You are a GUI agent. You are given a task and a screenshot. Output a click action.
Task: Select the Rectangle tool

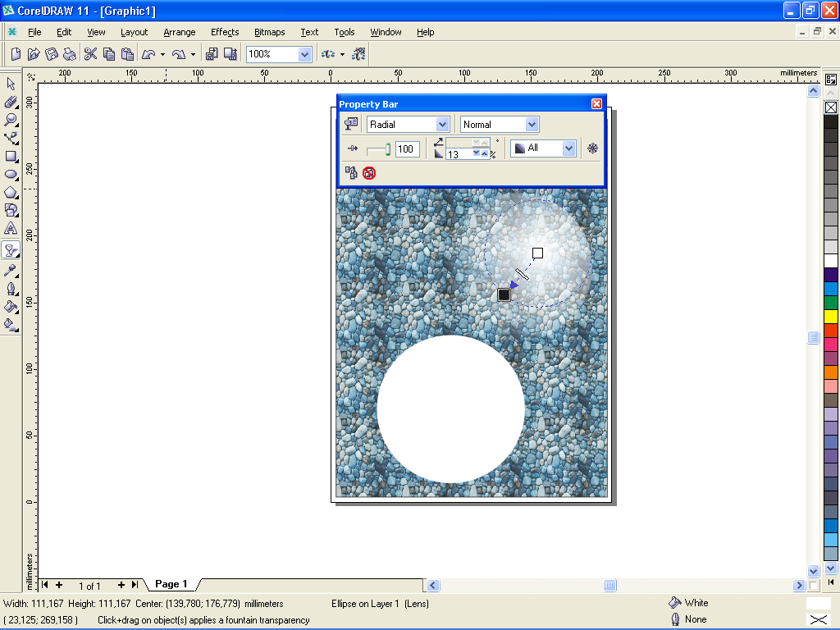click(x=11, y=157)
